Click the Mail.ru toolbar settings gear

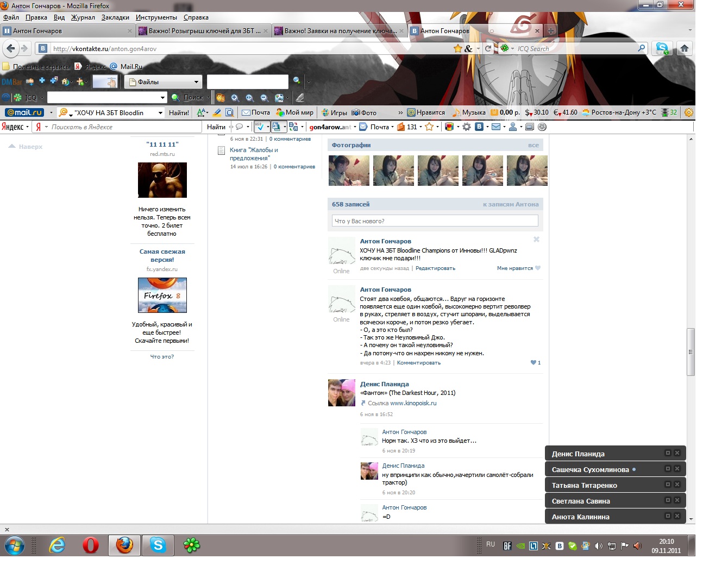(689, 112)
